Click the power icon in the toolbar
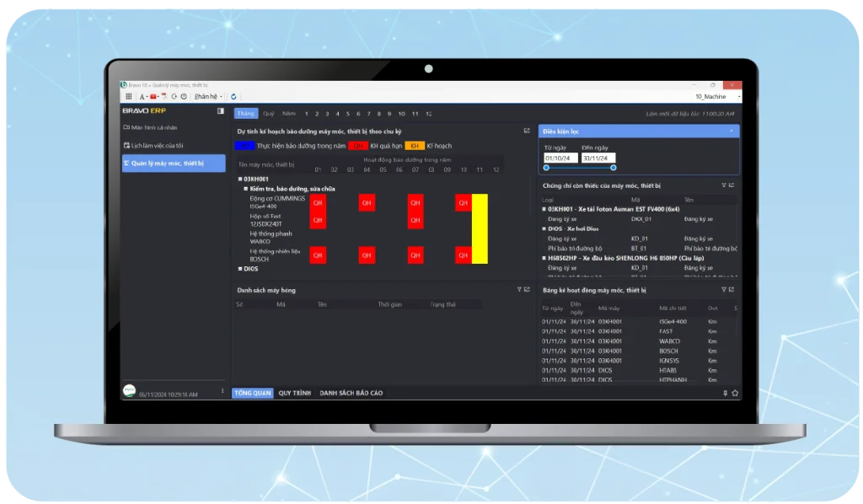863x504 pixels. click(x=184, y=97)
